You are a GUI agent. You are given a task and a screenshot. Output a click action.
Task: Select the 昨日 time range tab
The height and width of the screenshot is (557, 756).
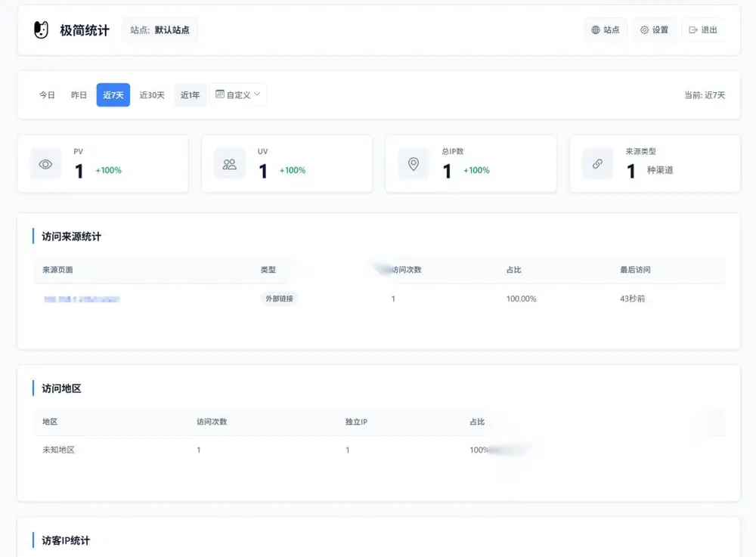click(x=79, y=95)
